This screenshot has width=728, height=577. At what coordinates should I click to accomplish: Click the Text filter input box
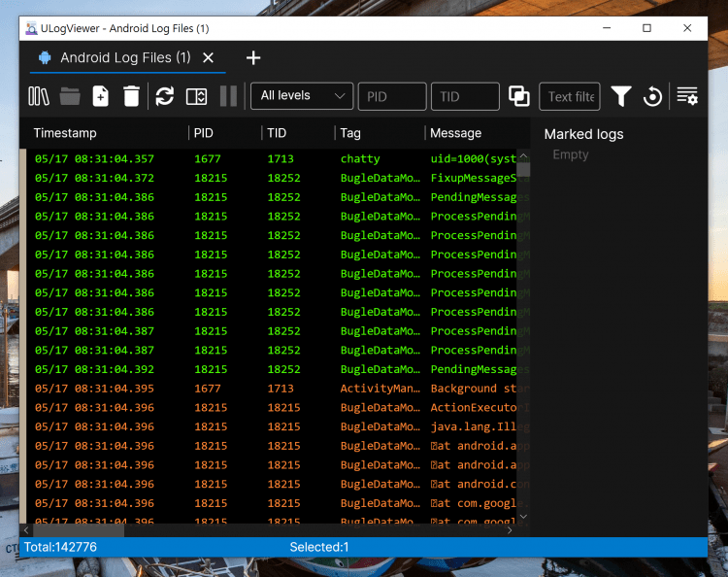tap(570, 96)
